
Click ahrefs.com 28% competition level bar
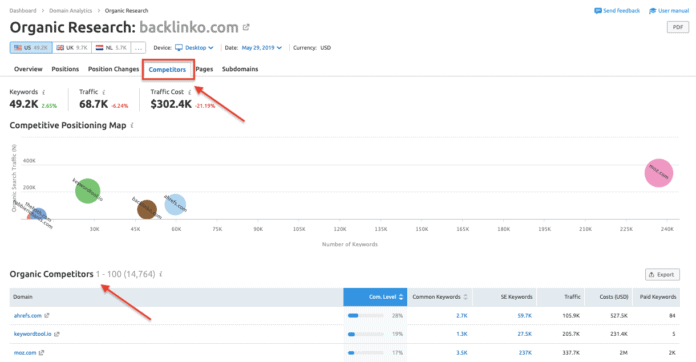point(366,316)
